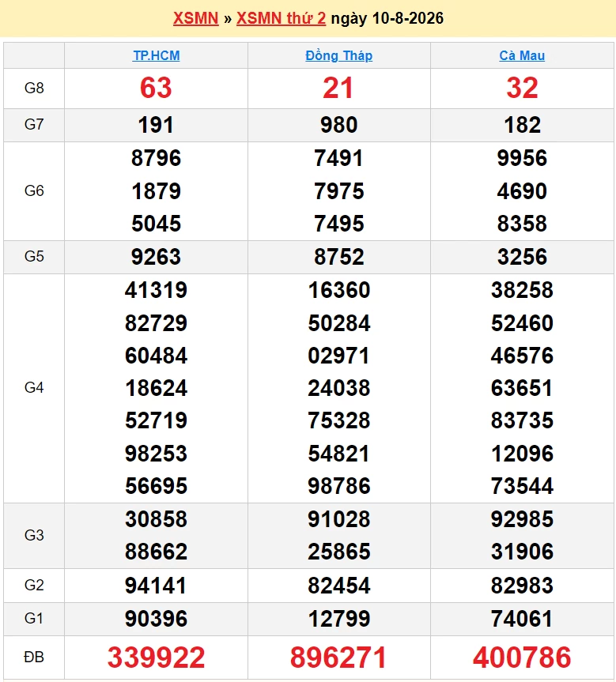
Task: Click Cà Mau special prize 400786
Action: (x=522, y=658)
